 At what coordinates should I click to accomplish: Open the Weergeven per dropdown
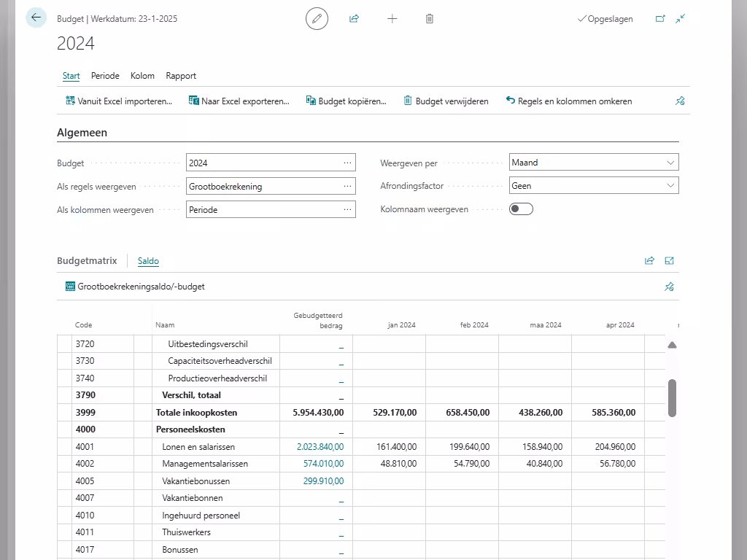pos(594,163)
